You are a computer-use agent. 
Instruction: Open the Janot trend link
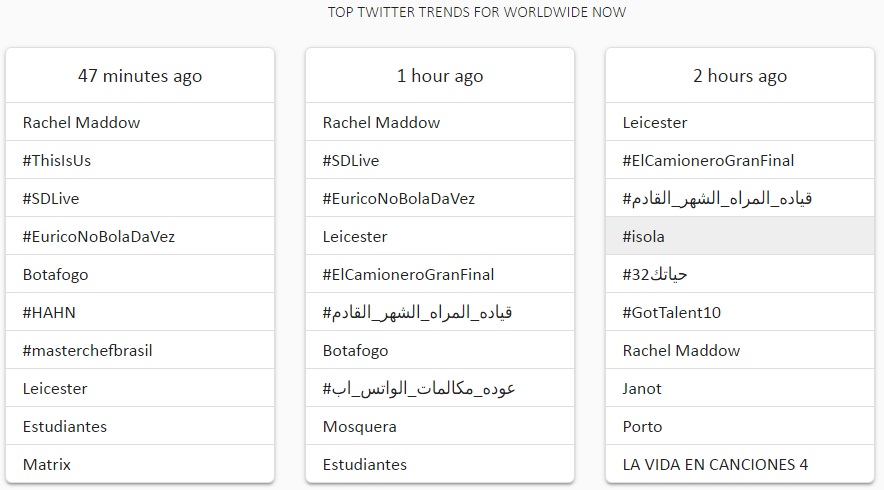[642, 388]
